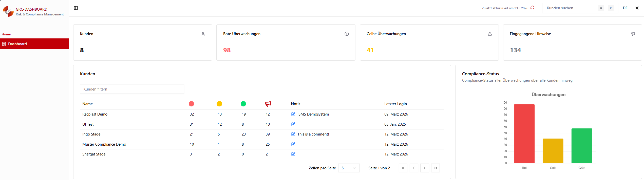Click the GRC-Dashboard logo
The height and width of the screenshot is (180, 644).
(8, 11)
